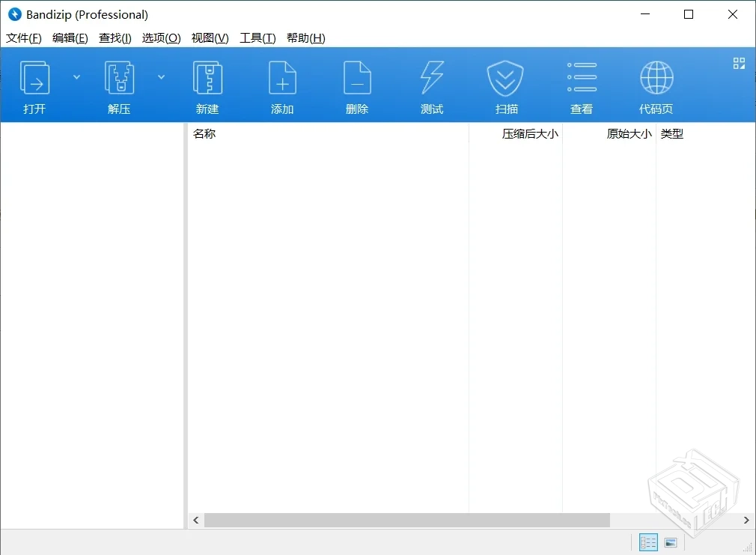Click the 打开 (Open) archive icon
756x555 pixels.
point(34,79)
